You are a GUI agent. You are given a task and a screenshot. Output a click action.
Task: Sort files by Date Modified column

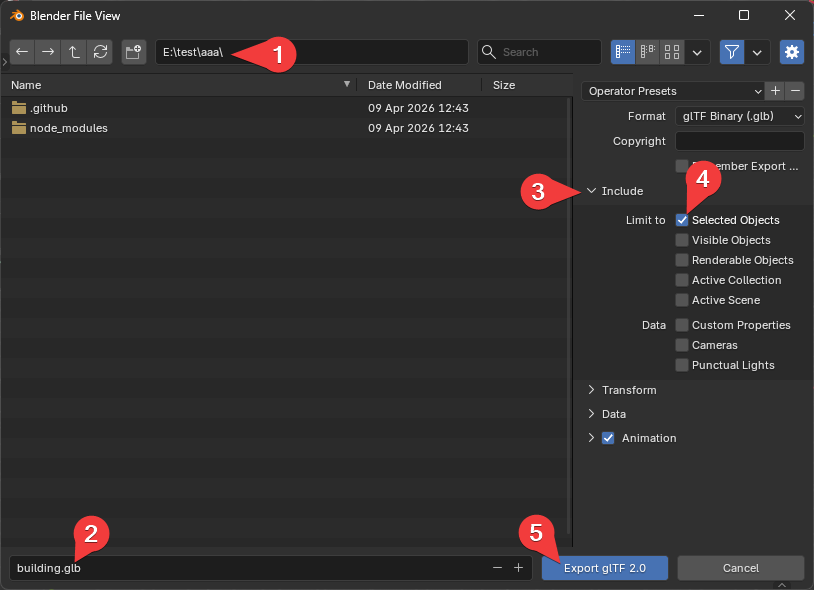tap(404, 85)
